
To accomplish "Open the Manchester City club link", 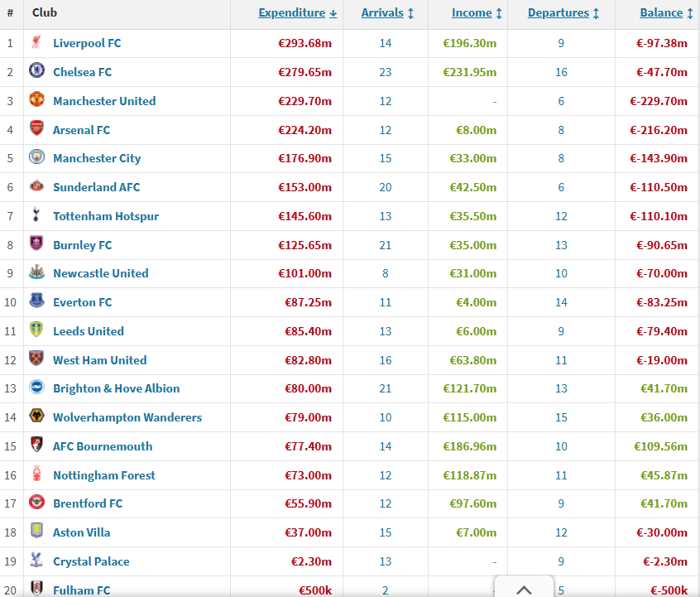I will pyautogui.click(x=97, y=159).
